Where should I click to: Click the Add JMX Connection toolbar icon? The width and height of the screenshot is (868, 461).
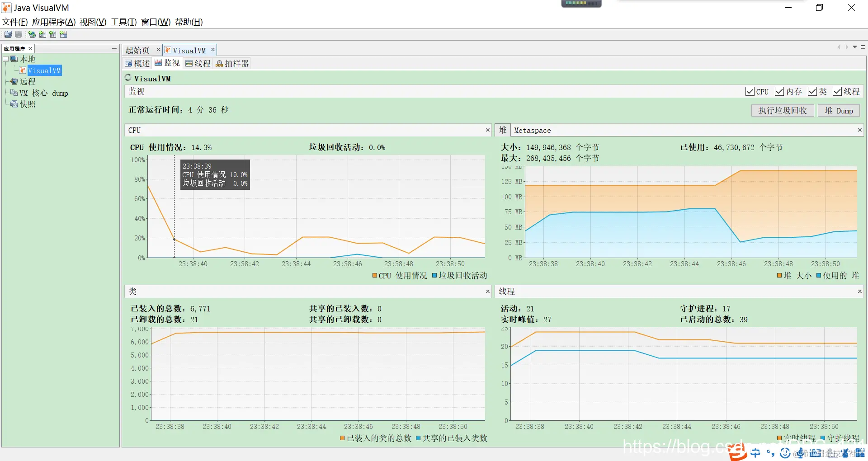coord(42,34)
